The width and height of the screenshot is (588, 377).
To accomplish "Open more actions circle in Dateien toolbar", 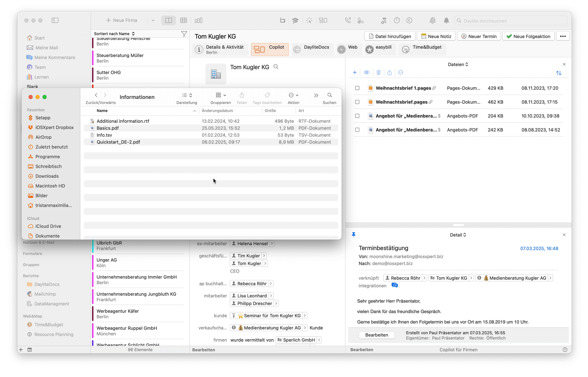I will tap(400, 72).
